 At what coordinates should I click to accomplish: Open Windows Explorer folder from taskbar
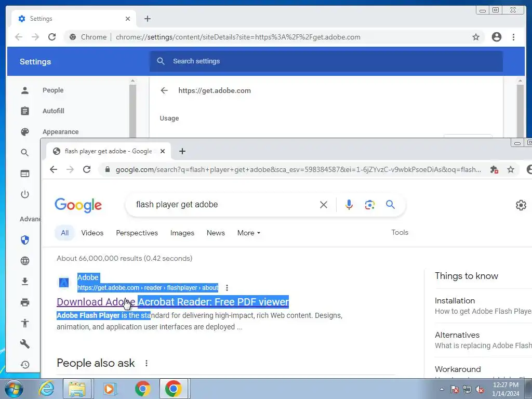click(x=77, y=389)
